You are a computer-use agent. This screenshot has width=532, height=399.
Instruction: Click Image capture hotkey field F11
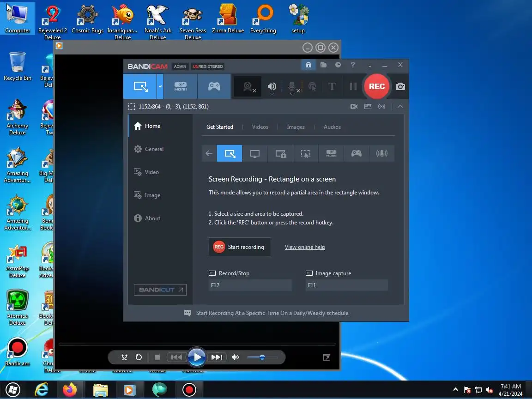tap(346, 285)
